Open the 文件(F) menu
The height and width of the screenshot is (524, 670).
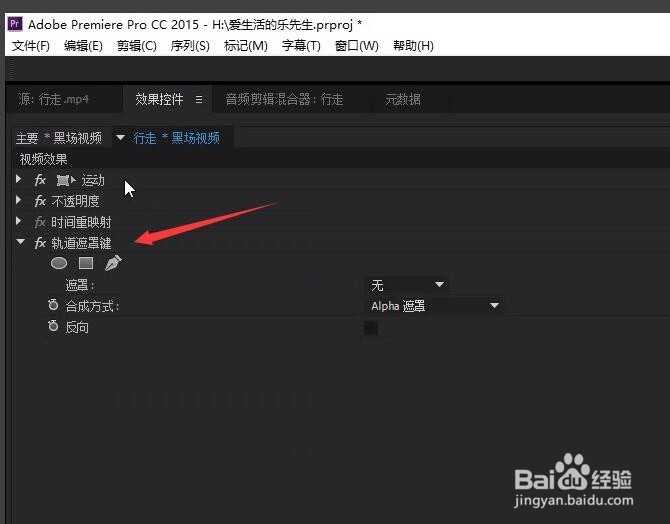click(31, 46)
